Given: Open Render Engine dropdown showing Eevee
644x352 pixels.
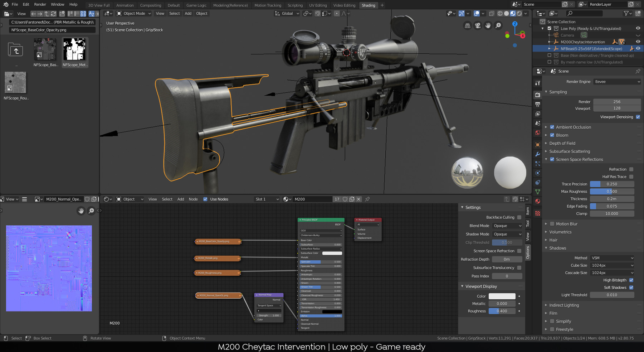Looking at the screenshot, I should point(617,82).
